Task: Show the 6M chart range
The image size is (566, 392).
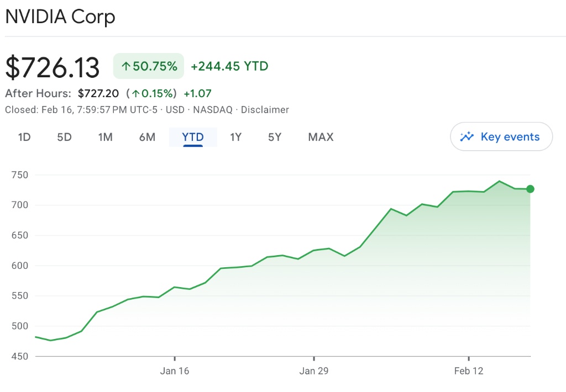Action: pos(147,137)
